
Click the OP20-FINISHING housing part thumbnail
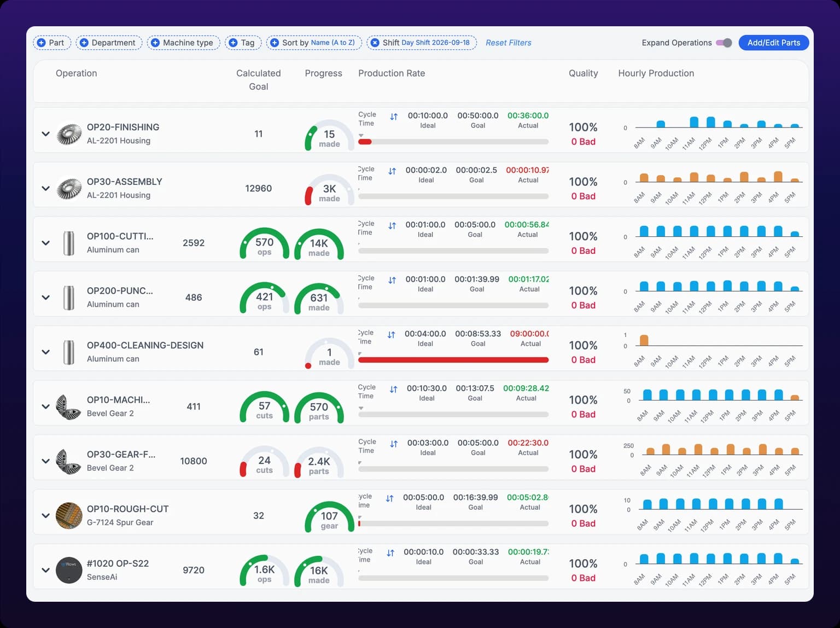click(x=69, y=133)
